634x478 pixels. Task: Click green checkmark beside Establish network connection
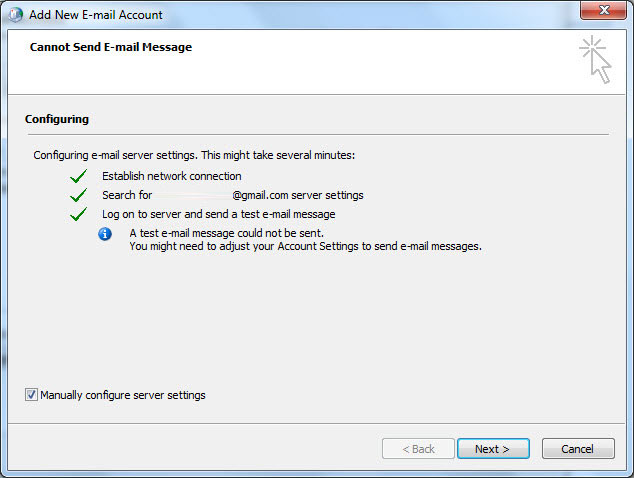(78, 176)
